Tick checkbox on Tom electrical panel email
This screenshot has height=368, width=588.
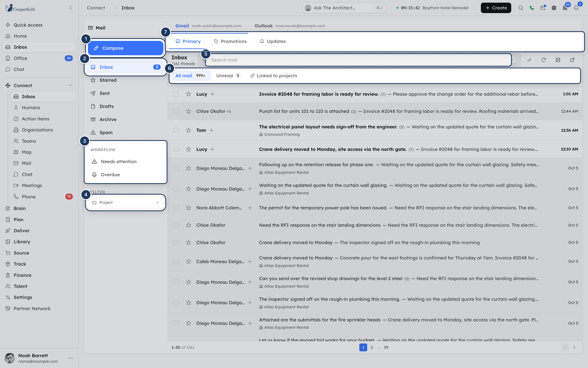pos(176,130)
